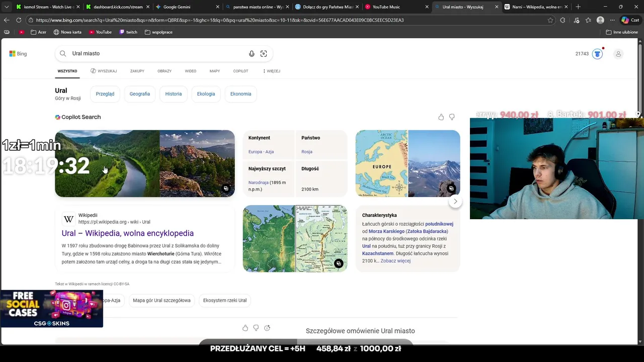Click the Mapa gór Ural szczegółowa suggestion

pos(162,301)
